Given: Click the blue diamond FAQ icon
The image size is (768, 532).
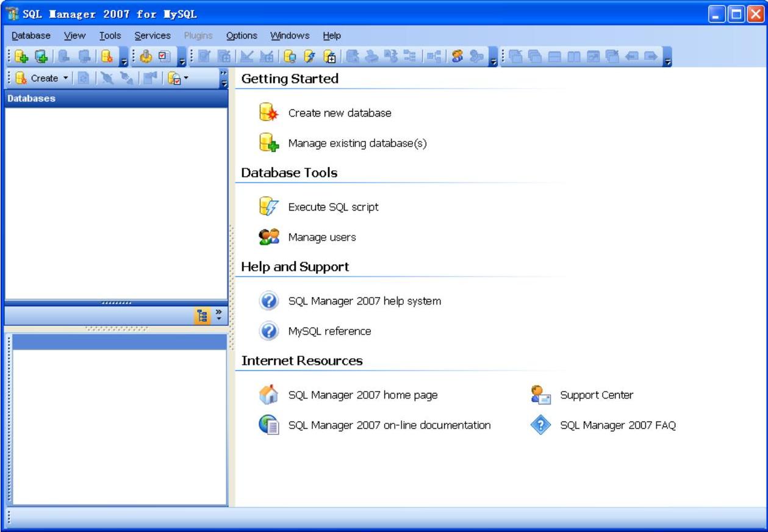Looking at the screenshot, I should pyautogui.click(x=541, y=425).
